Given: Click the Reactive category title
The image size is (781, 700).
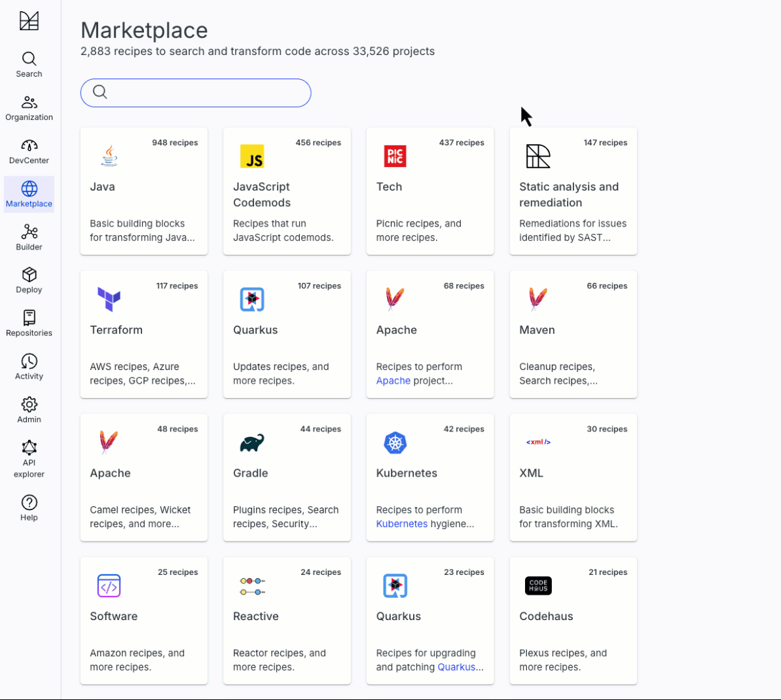Looking at the screenshot, I should [255, 616].
